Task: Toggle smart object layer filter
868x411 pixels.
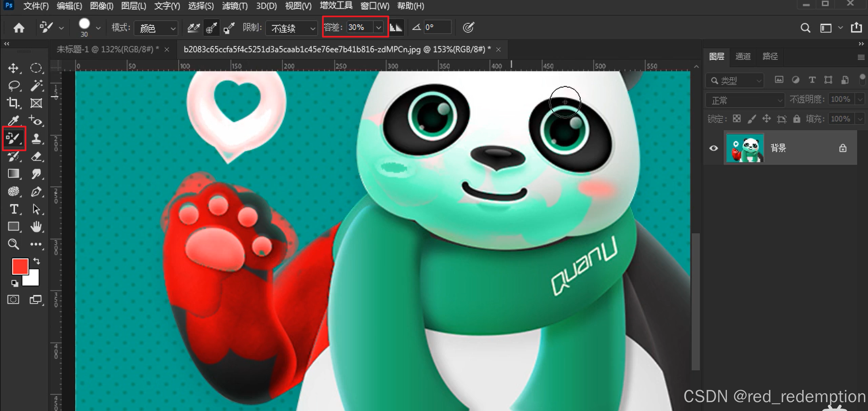Action: pos(845,80)
